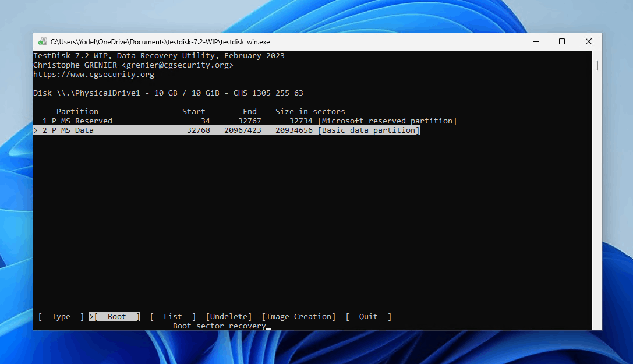Click the grenier@cgsecurity.org email text
The width and height of the screenshot is (633, 364).
(178, 65)
